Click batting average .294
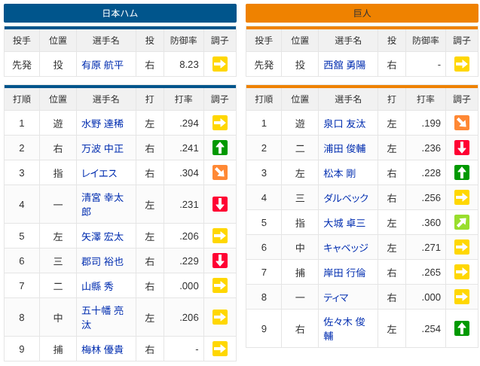Viewport: 480px width, 366px height. pyautogui.click(x=189, y=124)
